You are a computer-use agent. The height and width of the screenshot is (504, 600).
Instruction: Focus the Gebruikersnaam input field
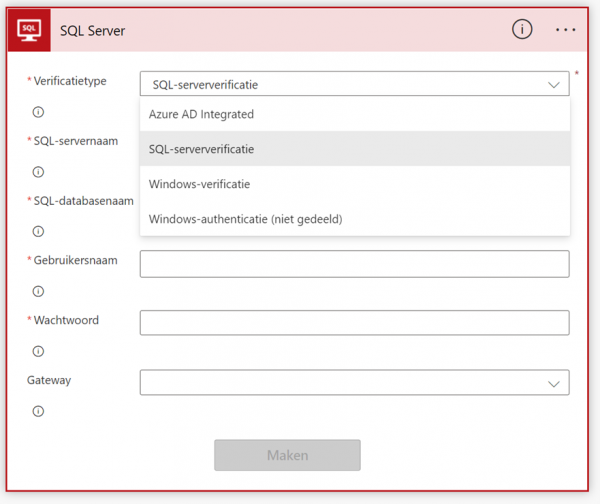point(354,264)
